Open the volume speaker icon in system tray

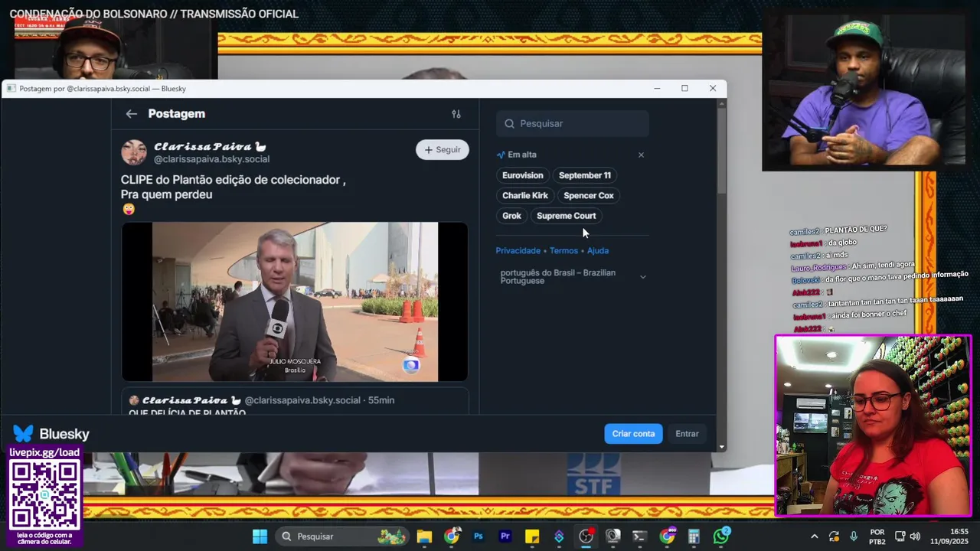(915, 536)
